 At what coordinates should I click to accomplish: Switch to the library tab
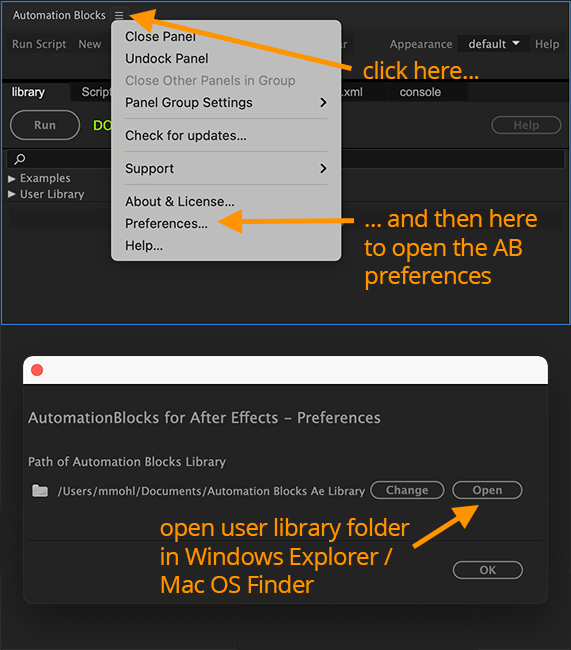coord(28,92)
